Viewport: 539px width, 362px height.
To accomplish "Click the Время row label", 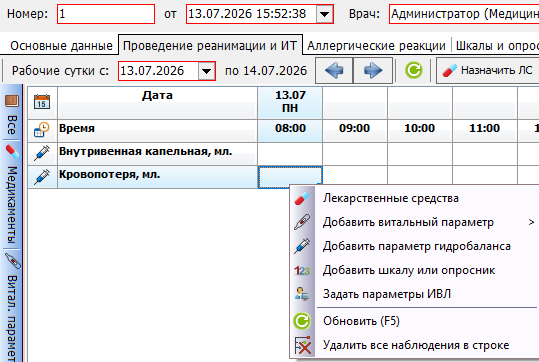I will (x=157, y=131).
